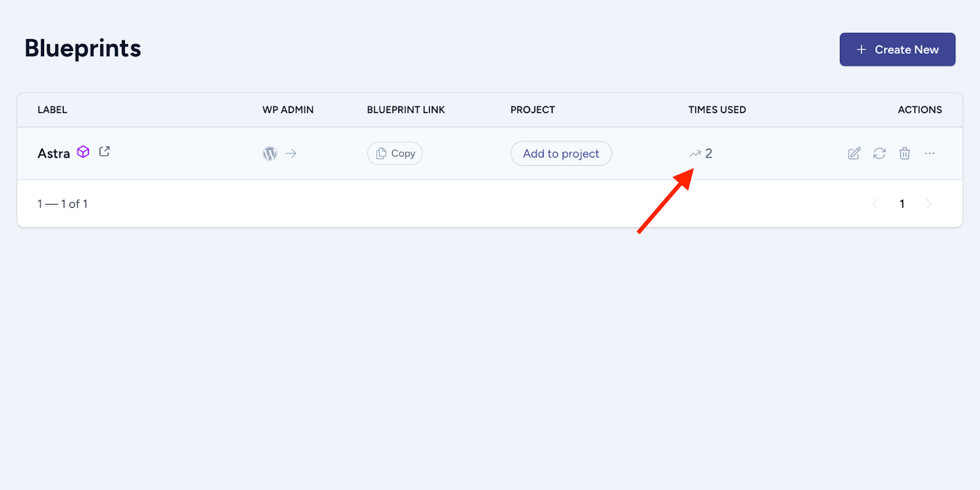This screenshot has width=980, height=490.
Task: Click the PROJECT column header
Action: point(533,110)
